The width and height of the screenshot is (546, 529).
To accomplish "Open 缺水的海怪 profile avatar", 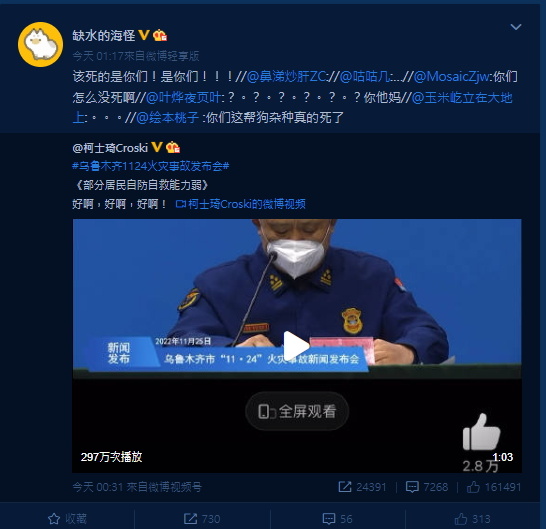I will coord(40,44).
